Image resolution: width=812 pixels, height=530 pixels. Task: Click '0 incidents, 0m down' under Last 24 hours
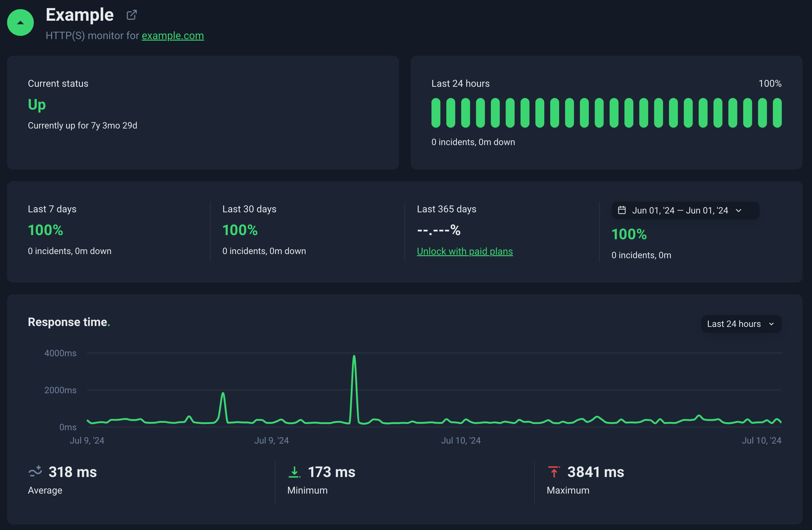(x=473, y=142)
